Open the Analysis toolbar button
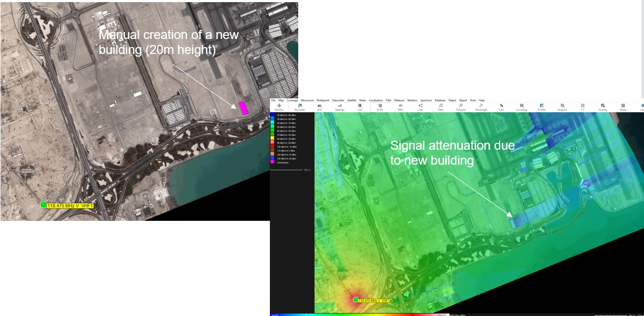Image resolution: width=644 pixels, height=316 pixels. (x=562, y=107)
